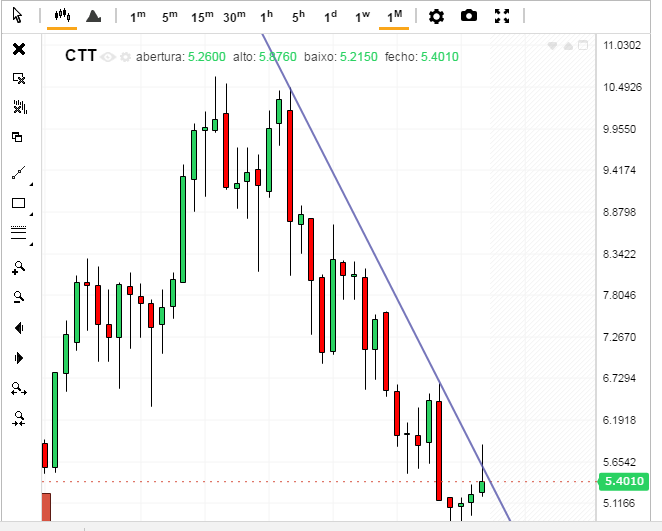Click the green 5.4010 price tag
Image resolution: width=662 pixels, height=531 pixels.
point(624,481)
